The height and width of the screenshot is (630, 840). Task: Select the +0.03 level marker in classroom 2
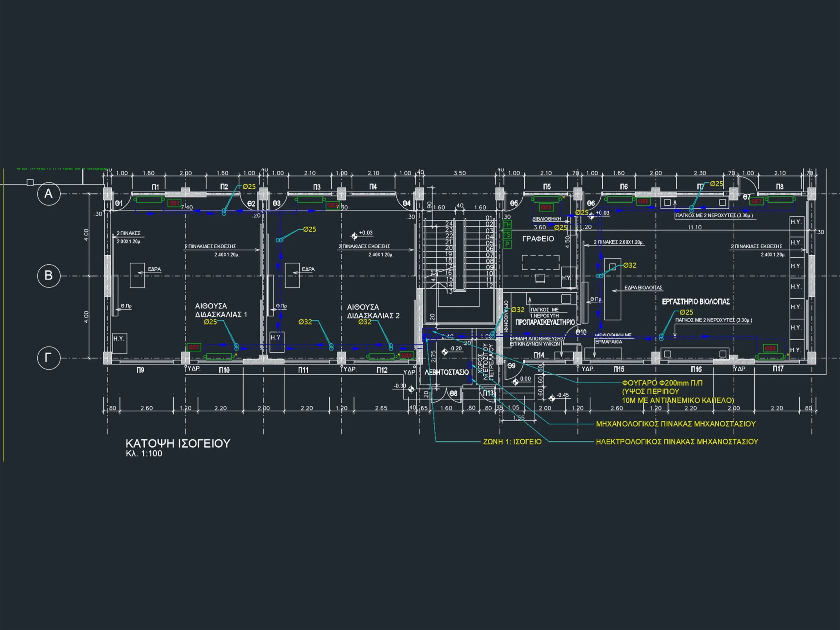tap(354, 236)
